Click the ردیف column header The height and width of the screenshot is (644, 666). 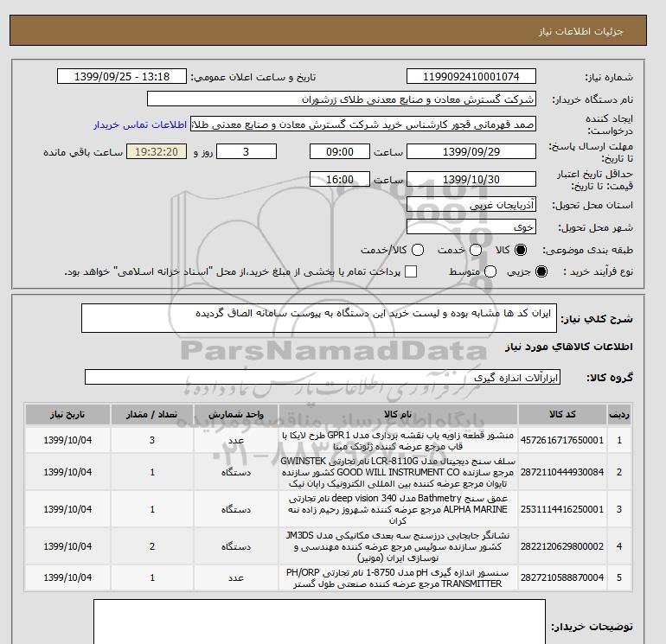point(619,414)
